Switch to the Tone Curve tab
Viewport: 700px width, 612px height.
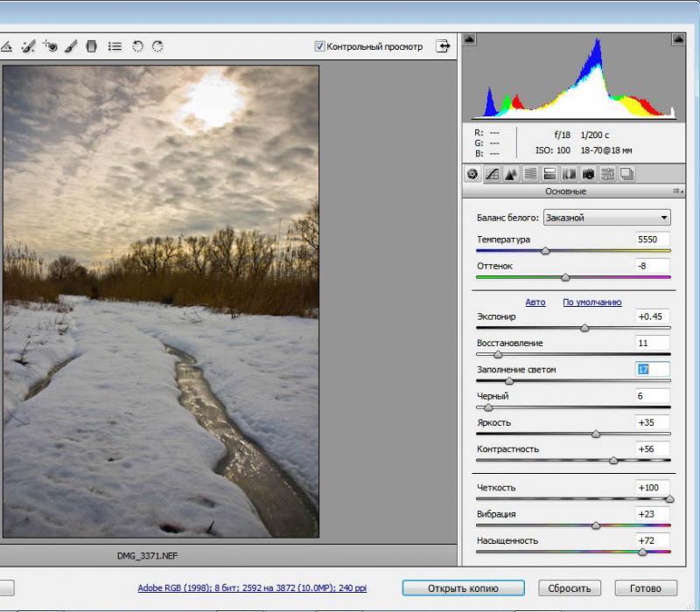coord(492,174)
